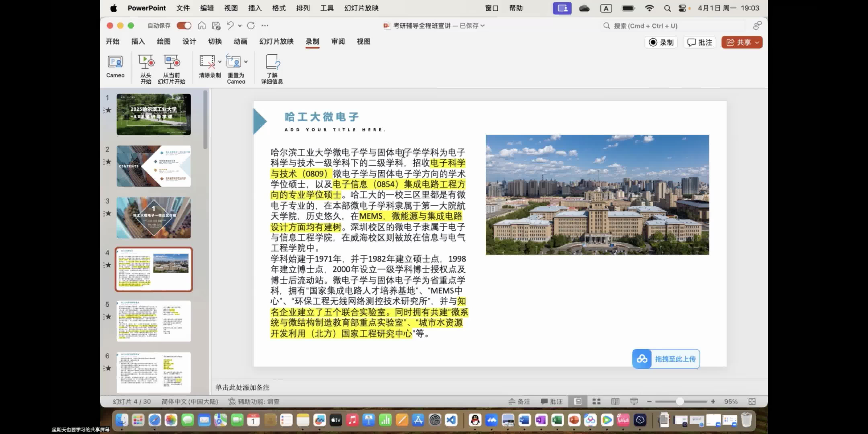Viewport: 868px width, 434px height.
Task: Click language 简体中文 (中国大陆) in status bar
Action: tap(190, 401)
